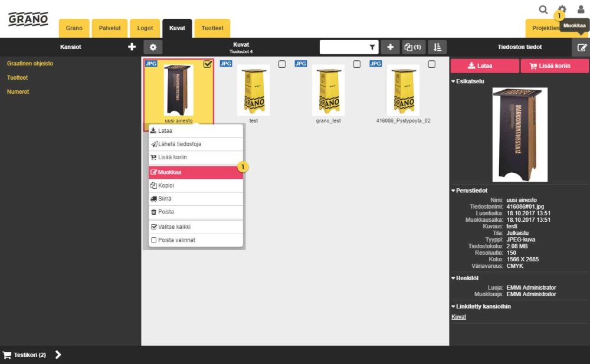Collapse the Esikatselu section
The image size is (590, 364).
tap(468, 81)
